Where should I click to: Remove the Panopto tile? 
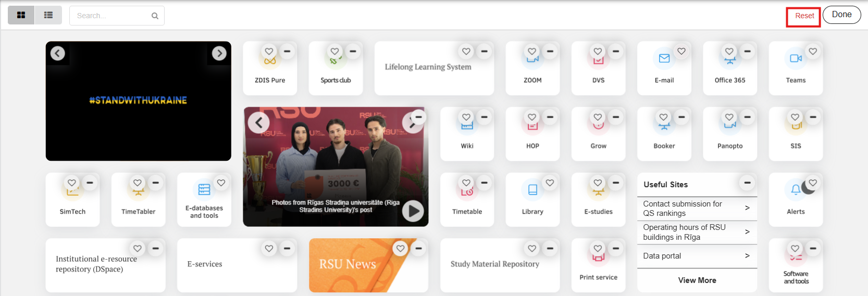pos(747,117)
